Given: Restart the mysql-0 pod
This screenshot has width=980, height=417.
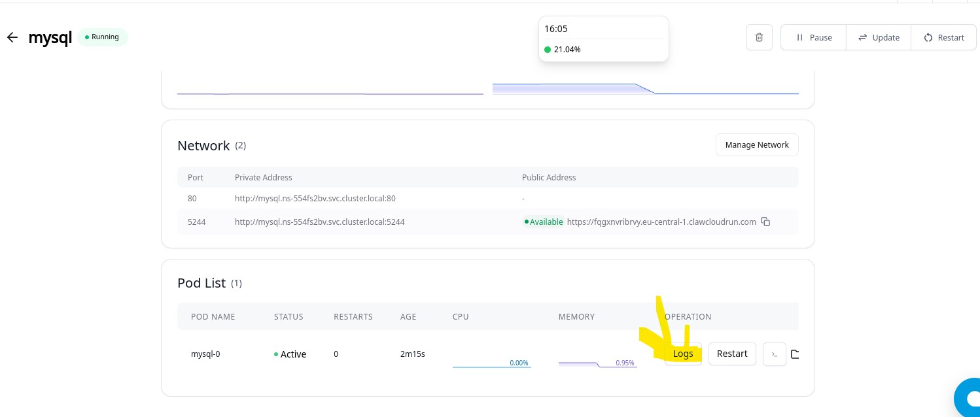Looking at the screenshot, I should [x=731, y=354].
